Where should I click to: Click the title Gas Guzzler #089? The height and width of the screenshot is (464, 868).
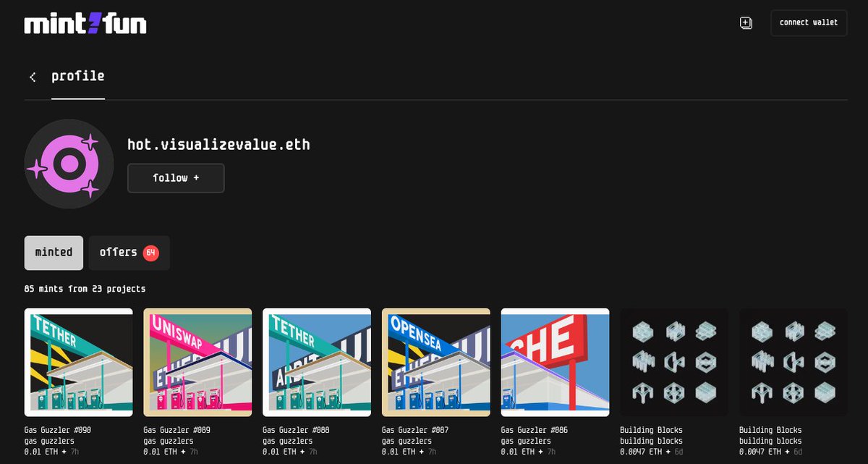pyautogui.click(x=177, y=430)
